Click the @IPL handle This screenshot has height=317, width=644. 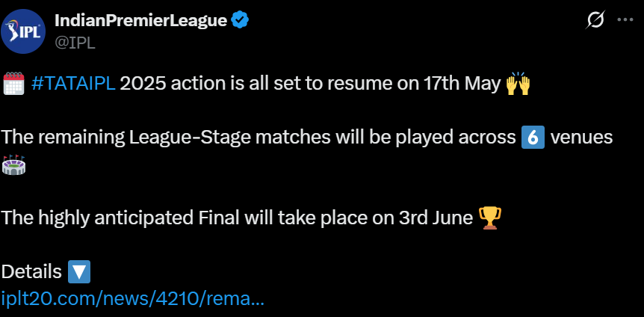[x=75, y=42]
